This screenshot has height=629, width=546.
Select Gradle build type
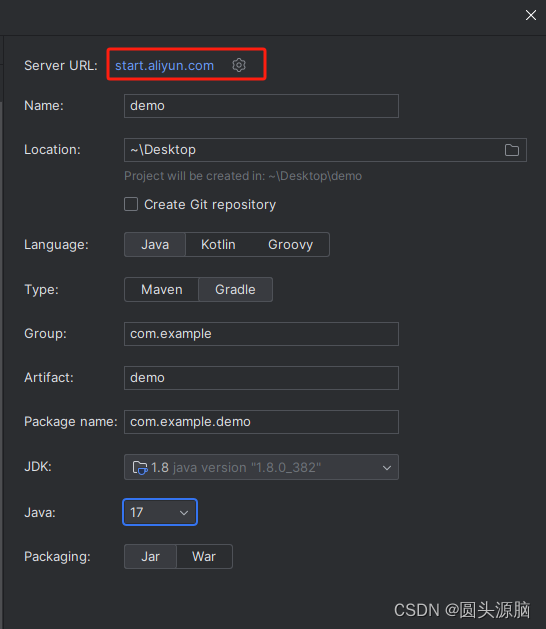(235, 290)
